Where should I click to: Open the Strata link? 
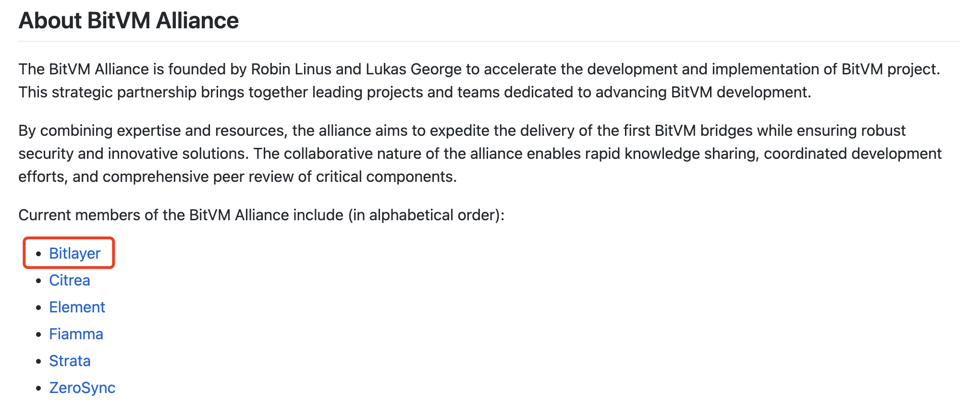(x=70, y=361)
